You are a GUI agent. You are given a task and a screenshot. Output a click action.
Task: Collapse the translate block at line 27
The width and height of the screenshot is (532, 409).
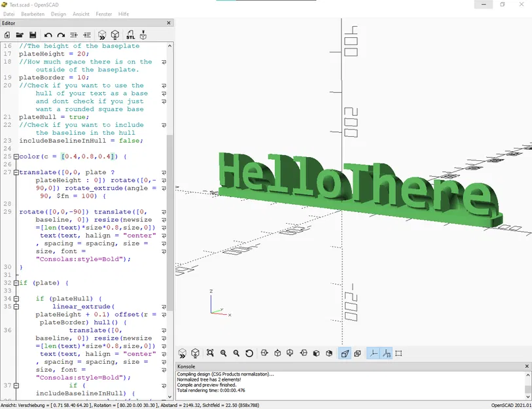tap(16, 172)
